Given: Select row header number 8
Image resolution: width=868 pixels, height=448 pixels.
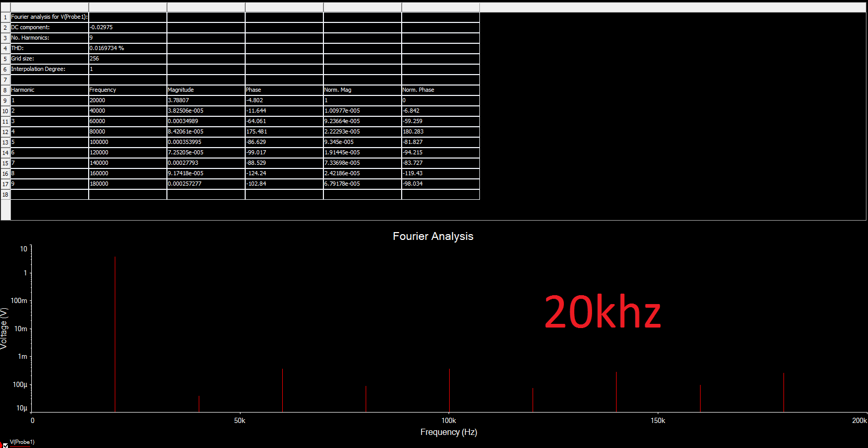Looking at the screenshot, I should pos(5,90).
